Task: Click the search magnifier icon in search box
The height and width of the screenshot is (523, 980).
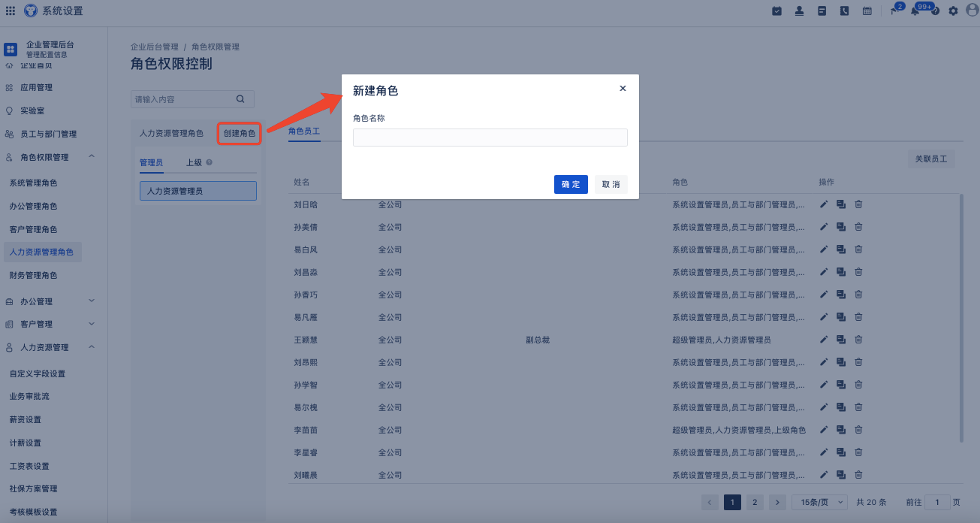Action: click(x=240, y=98)
